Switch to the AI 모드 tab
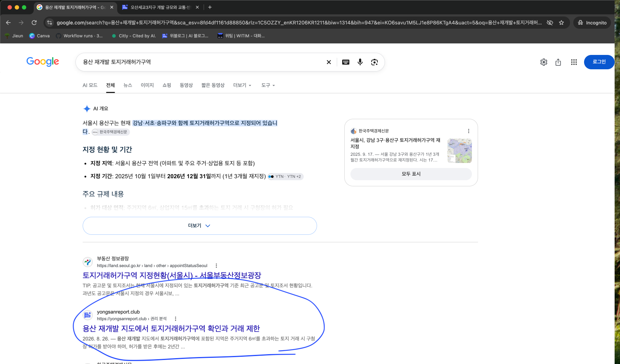The height and width of the screenshot is (364, 620). coord(90,85)
